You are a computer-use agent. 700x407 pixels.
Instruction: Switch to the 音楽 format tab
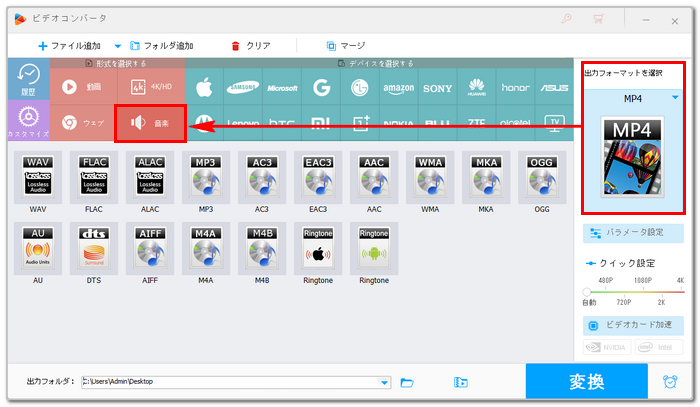click(151, 122)
